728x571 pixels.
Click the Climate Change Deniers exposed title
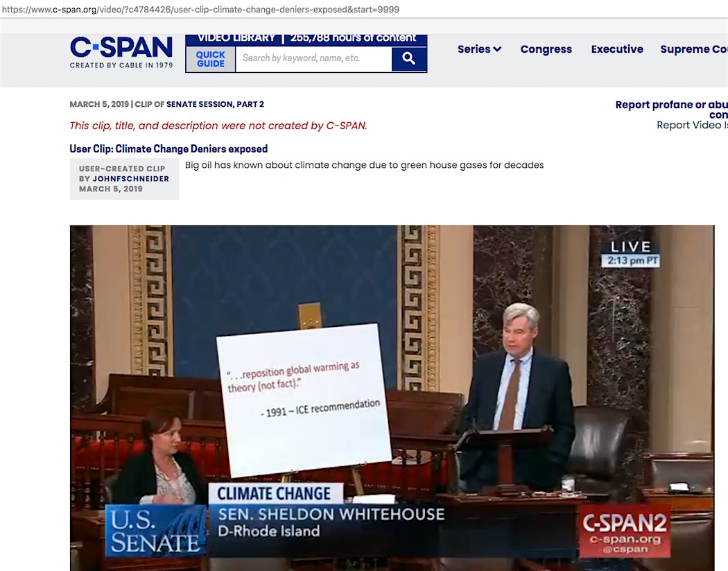pos(168,149)
